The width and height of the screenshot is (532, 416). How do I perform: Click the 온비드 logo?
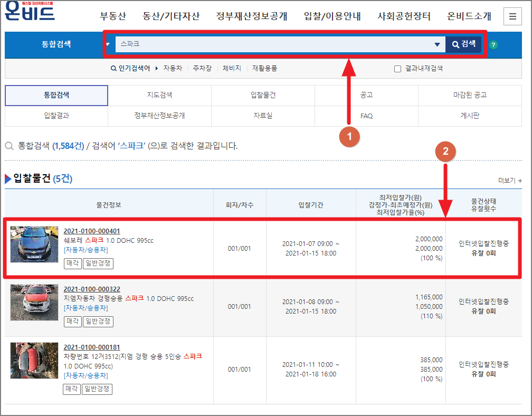30,11
